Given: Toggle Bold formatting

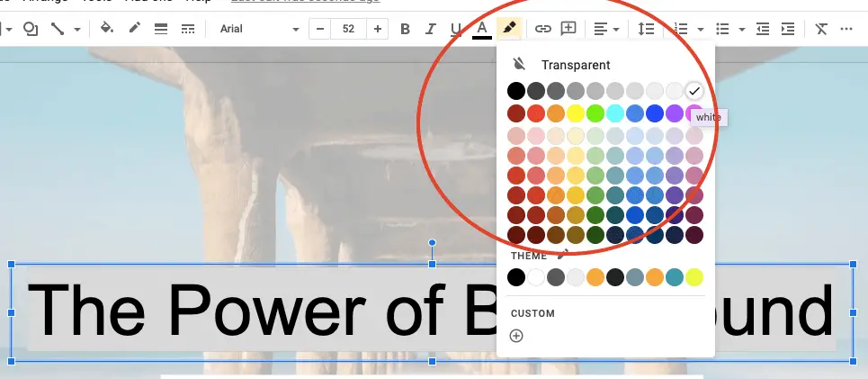Looking at the screenshot, I should point(405,29).
